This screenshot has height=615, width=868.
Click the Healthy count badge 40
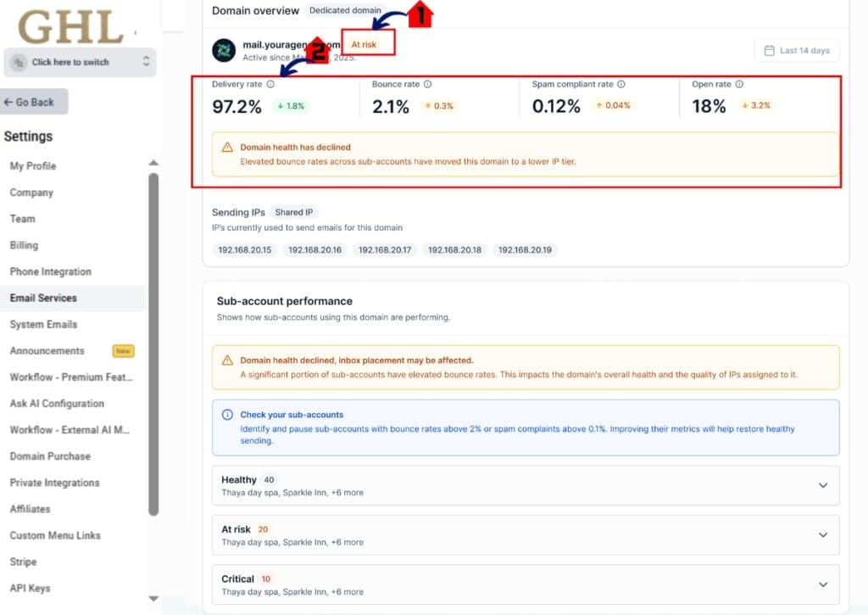[x=269, y=480]
